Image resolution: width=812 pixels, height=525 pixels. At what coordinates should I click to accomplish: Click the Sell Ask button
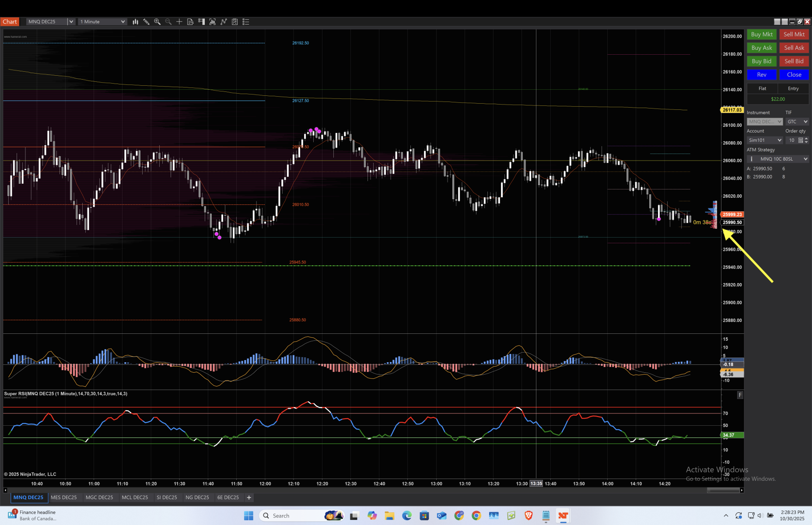[x=794, y=48]
